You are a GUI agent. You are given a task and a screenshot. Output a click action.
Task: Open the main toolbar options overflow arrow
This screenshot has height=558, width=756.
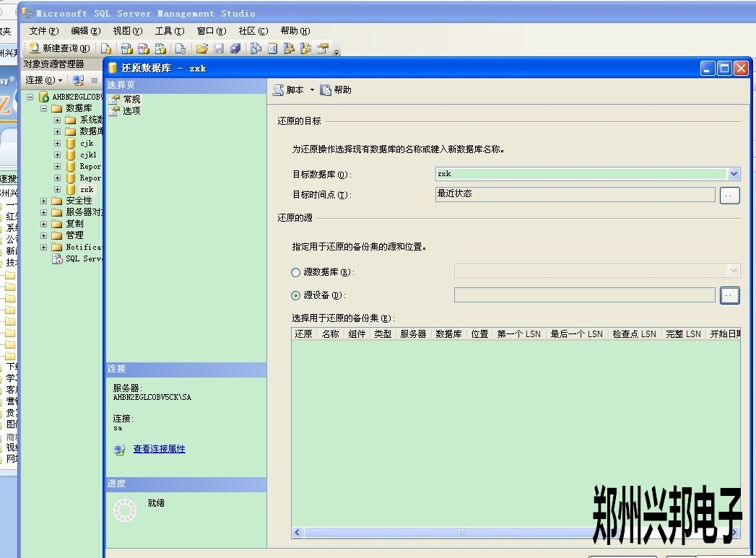tap(337, 51)
